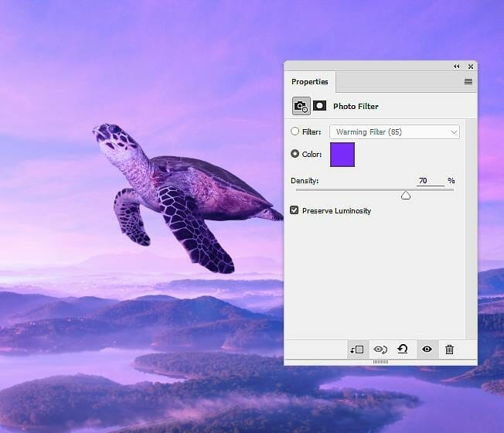Select the Color radio button
Image resolution: width=504 pixels, height=433 pixels.
[295, 154]
